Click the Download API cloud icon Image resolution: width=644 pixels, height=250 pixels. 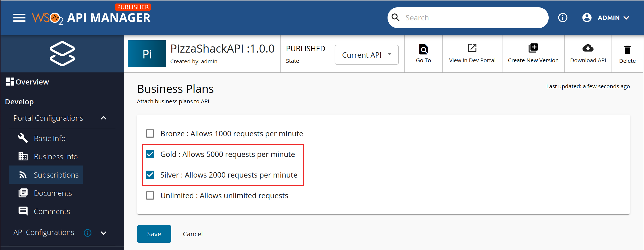pyautogui.click(x=588, y=49)
